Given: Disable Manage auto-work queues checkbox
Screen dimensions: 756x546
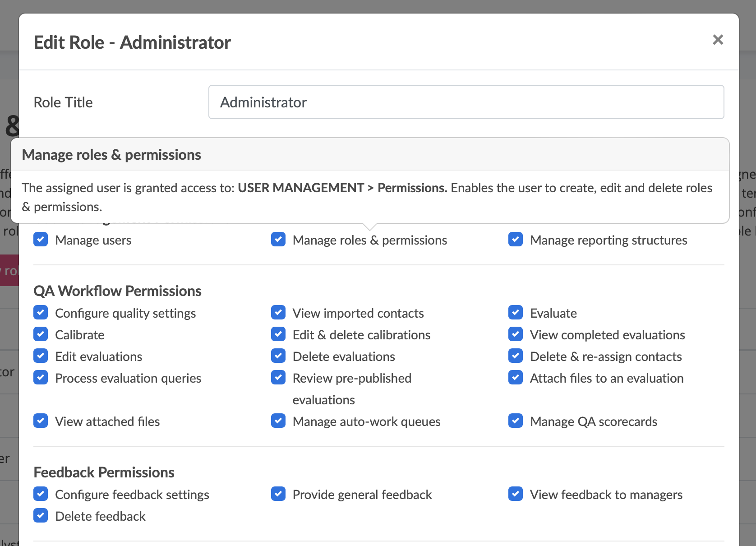Looking at the screenshot, I should 278,421.
